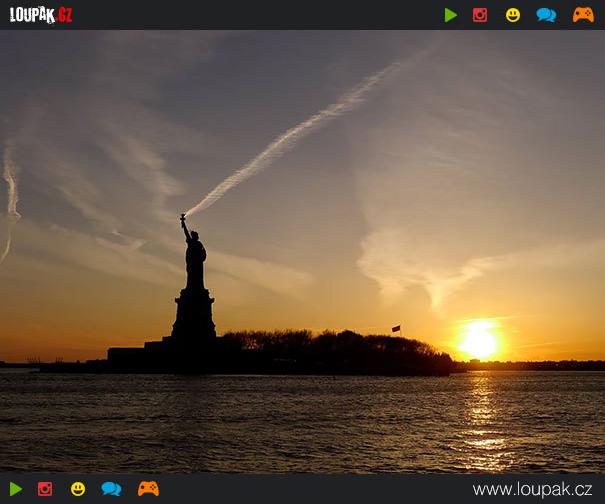The height and width of the screenshot is (504, 605).
Task: Select the yellow smiley icon in the top bar
Action: point(513,15)
